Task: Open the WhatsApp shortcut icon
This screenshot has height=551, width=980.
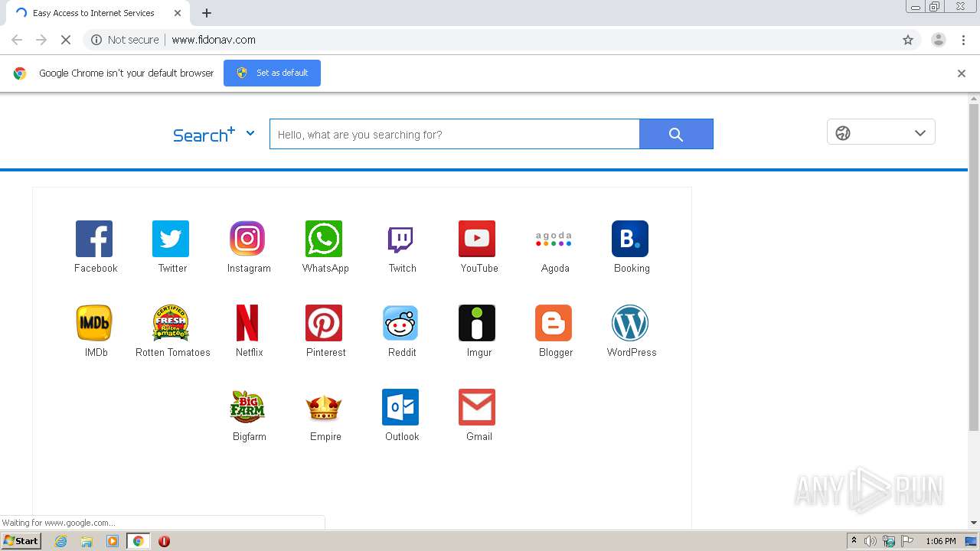Action: [x=324, y=239]
